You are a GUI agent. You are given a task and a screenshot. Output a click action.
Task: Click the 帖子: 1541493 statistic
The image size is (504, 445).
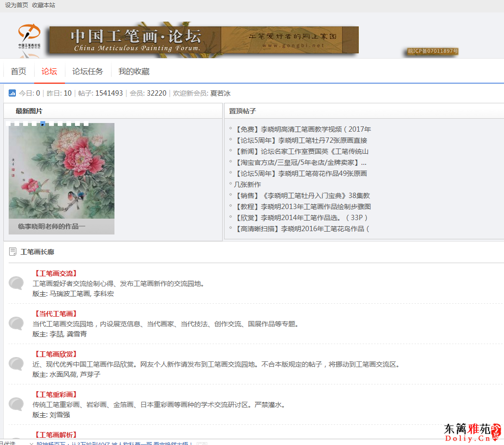coord(101,93)
